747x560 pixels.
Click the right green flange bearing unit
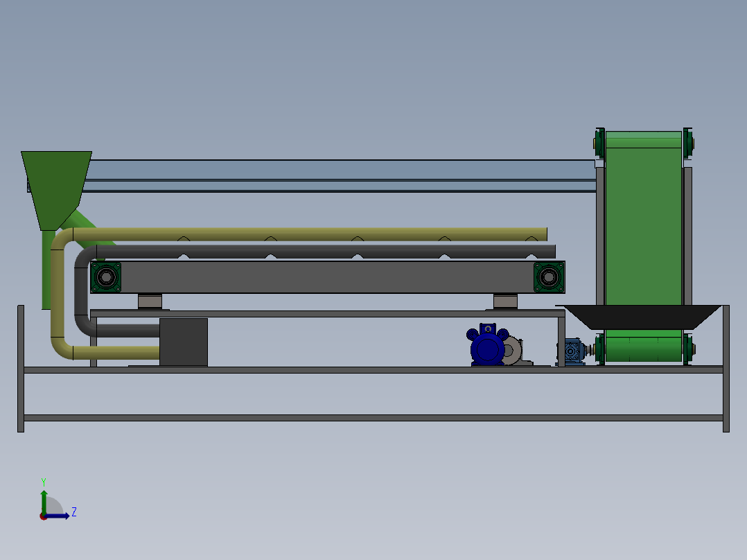549,277
